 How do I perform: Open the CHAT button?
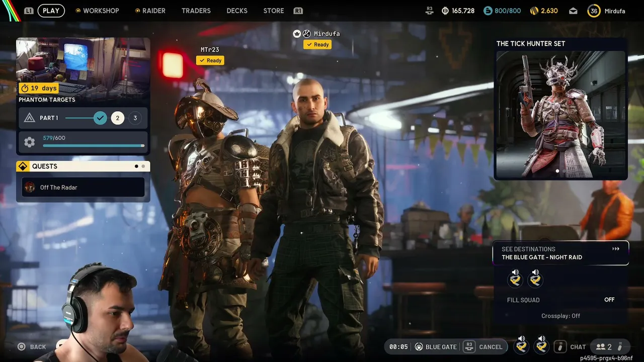(x=578, y=347)
